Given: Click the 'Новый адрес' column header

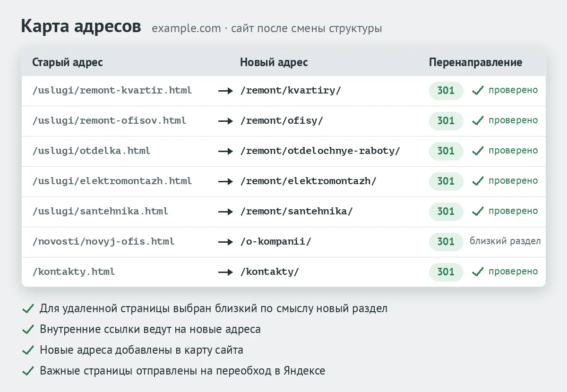Looking at the screenshot, I should click(274, 63).
